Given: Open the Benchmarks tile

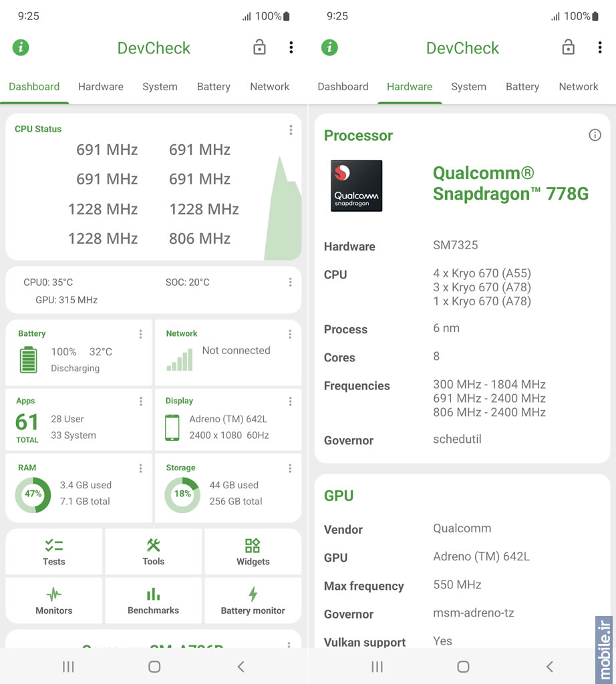Looking at the screenshot, I should [154, 601].
